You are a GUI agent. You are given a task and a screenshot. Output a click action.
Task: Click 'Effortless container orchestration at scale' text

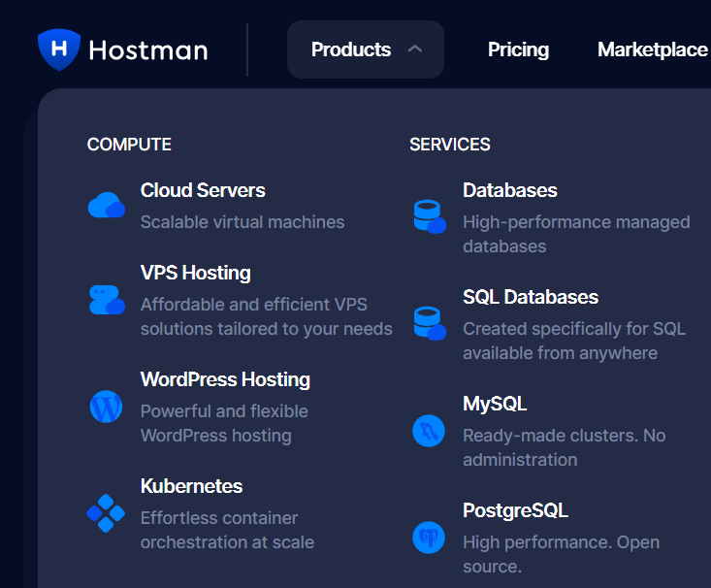pyautogui.click(x=227, y=530)
